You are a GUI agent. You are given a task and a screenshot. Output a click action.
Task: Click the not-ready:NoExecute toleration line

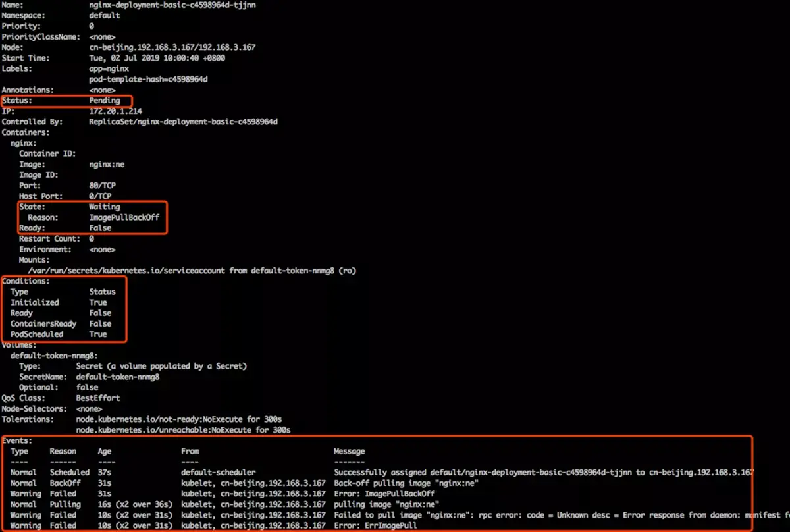click(179, 419)
